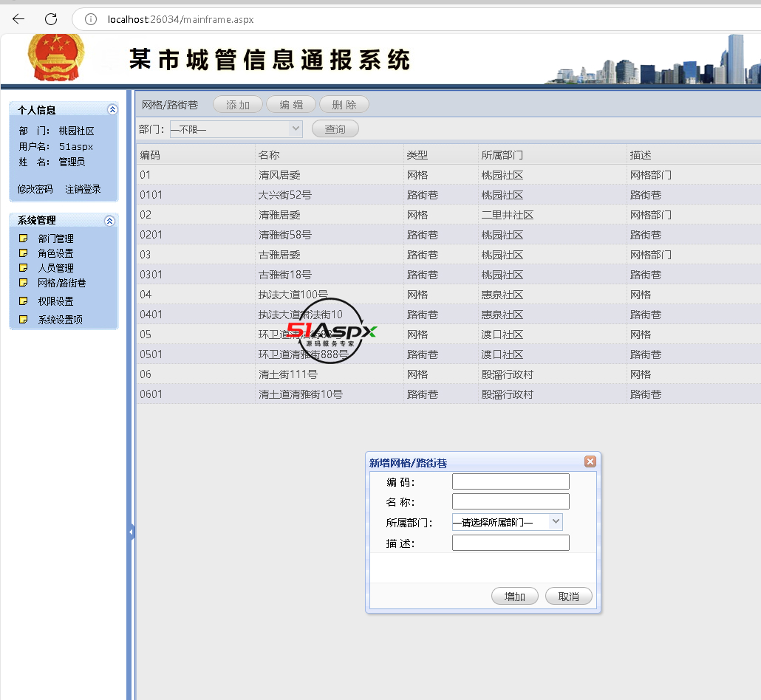Open 网格/路街巷 in the system menu

(62, 283)
